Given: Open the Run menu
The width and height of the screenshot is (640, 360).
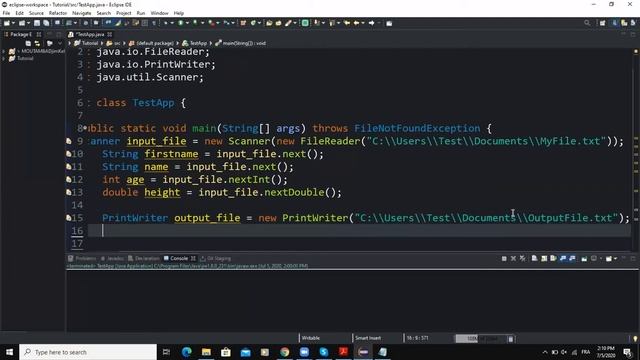Looking at the screenshot, I should 141,13.
